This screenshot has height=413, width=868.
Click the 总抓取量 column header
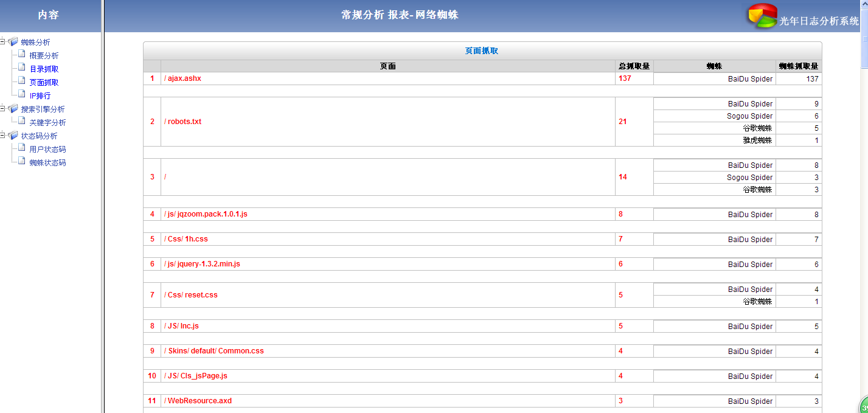(634, 66)
